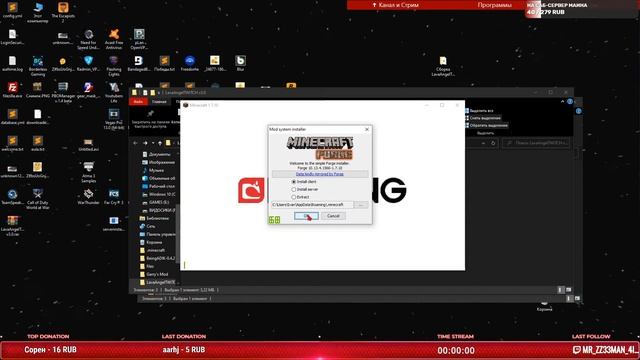Open The Escapists 2 desktop icon
The image size is (640, 360).
coord(63,11)
